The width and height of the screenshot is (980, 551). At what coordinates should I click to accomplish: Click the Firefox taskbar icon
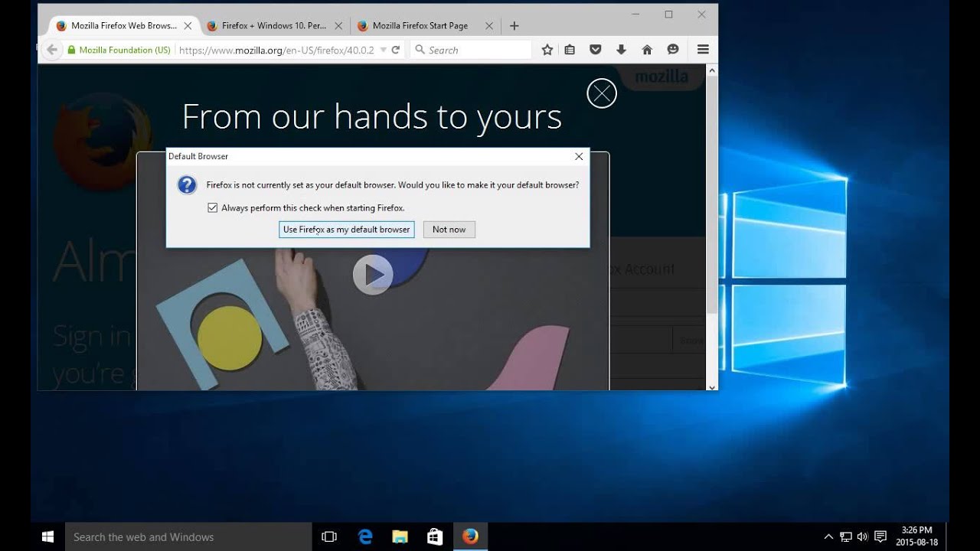(470, 536)
